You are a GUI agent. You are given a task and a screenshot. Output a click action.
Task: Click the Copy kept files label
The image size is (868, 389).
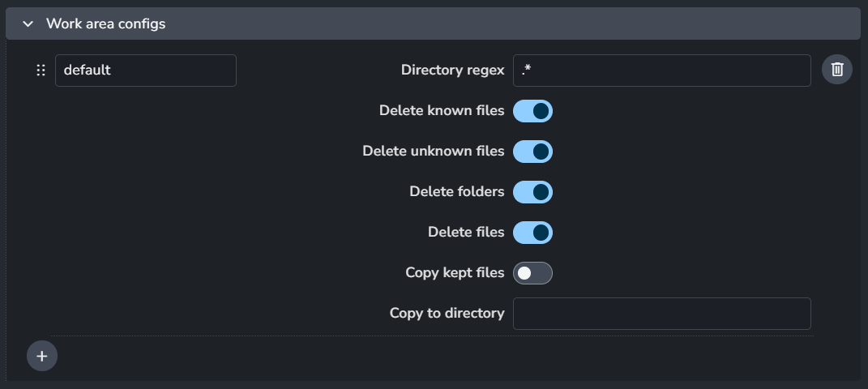[x=455, y=272]
